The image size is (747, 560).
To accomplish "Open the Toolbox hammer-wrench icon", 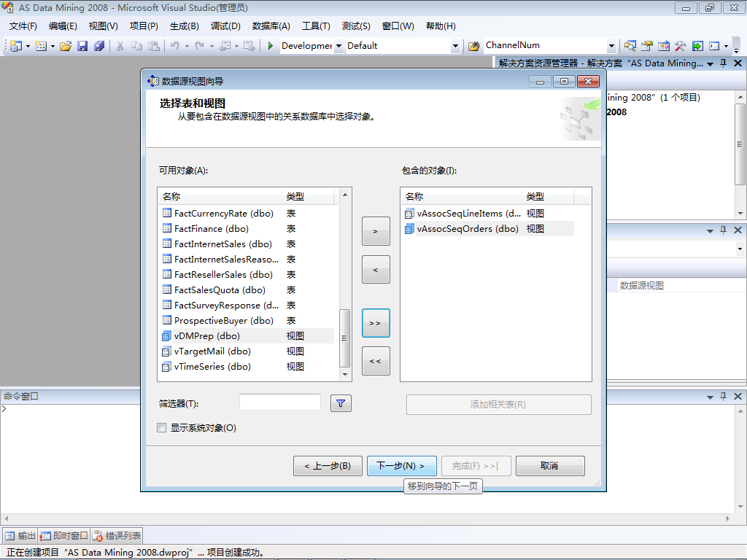I will point(681,46).
